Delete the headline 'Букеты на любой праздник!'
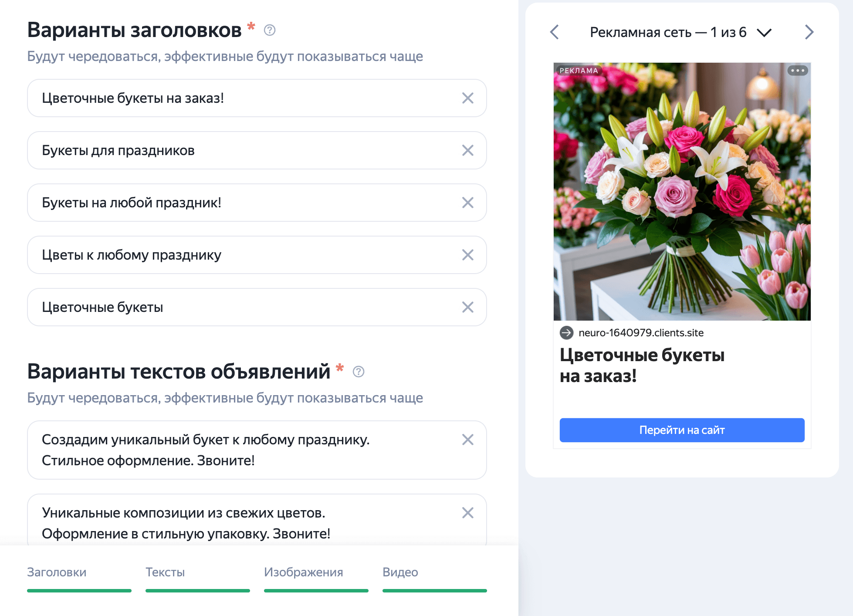The width and height of the screenshot is (853, 616). (467, 203)
